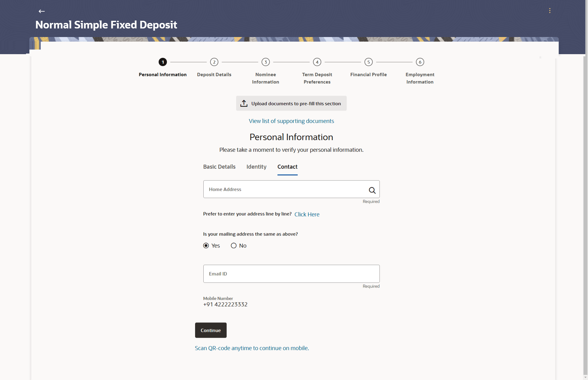Switch to the Basic Details tab

(x=219, y=167)
